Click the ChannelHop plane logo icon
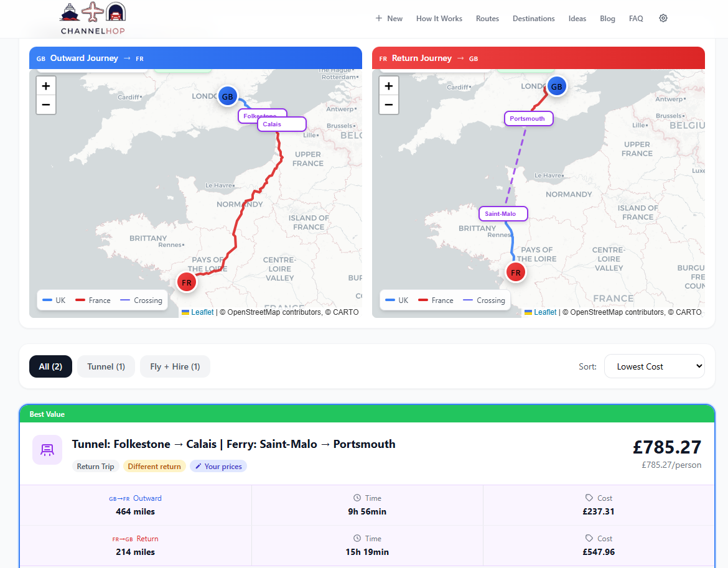Image resolution: width=728 pixels, height=568 pixels. pyautogui.click(x=93, y=11)
